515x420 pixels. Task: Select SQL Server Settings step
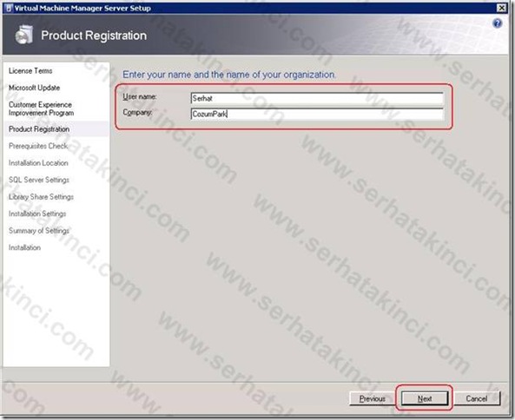pyautogui.click(x=39, y=180)
